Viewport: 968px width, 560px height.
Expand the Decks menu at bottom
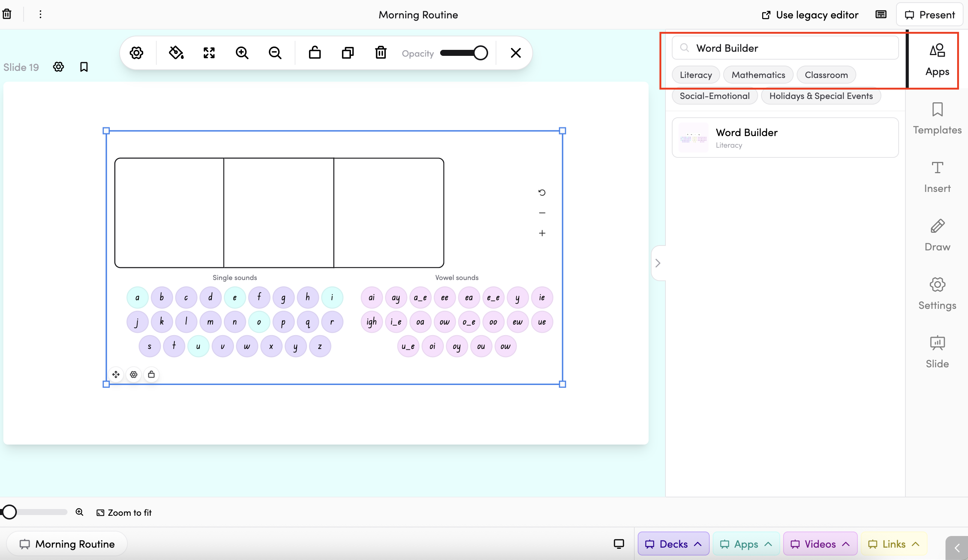tap(673, 544)
